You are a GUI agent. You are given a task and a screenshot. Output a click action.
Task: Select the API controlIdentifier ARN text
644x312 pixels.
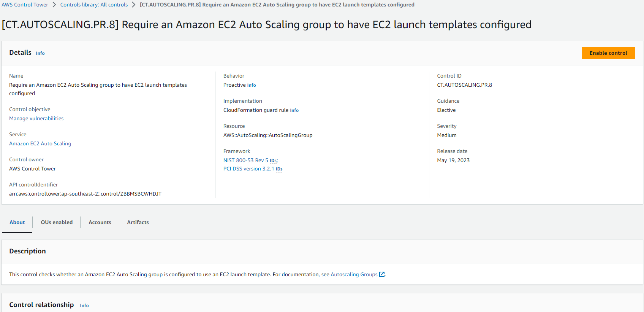coord(85,194)
